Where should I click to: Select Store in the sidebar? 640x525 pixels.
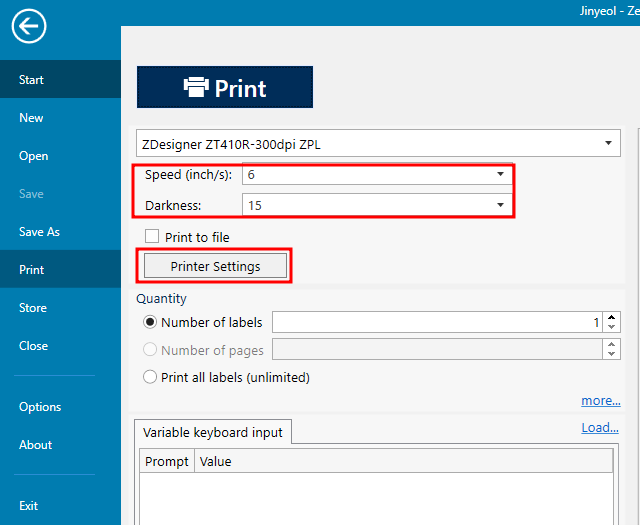coord(60,307)
